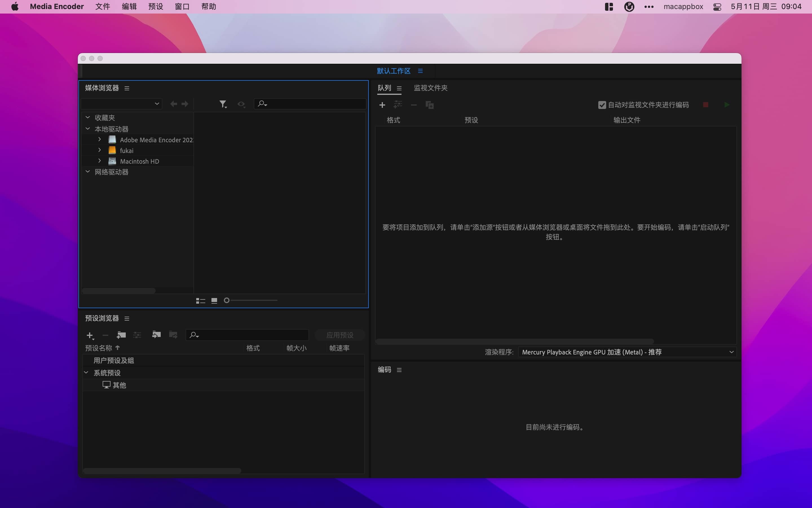Click the forward arrow in media browser
Viewport: 812px width, 508px height.
pyautogui.click(x=185, y=104)
